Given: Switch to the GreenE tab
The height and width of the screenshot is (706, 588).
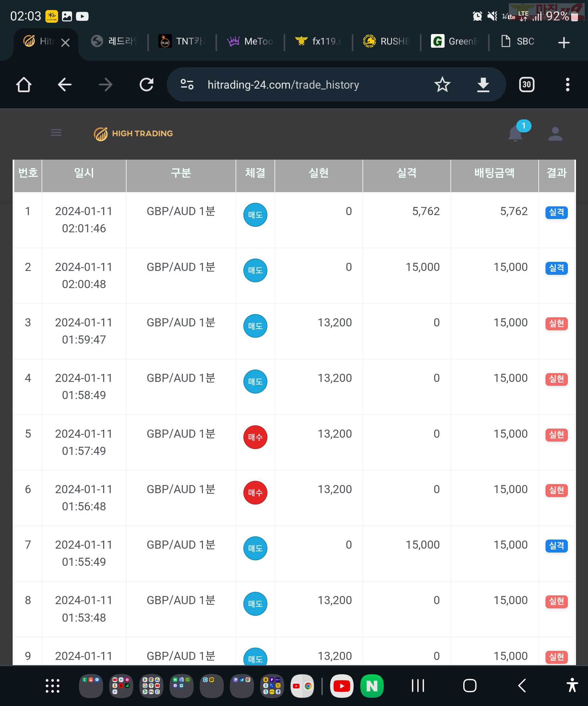Looking at the screenshot, I should tap(454, 41).
